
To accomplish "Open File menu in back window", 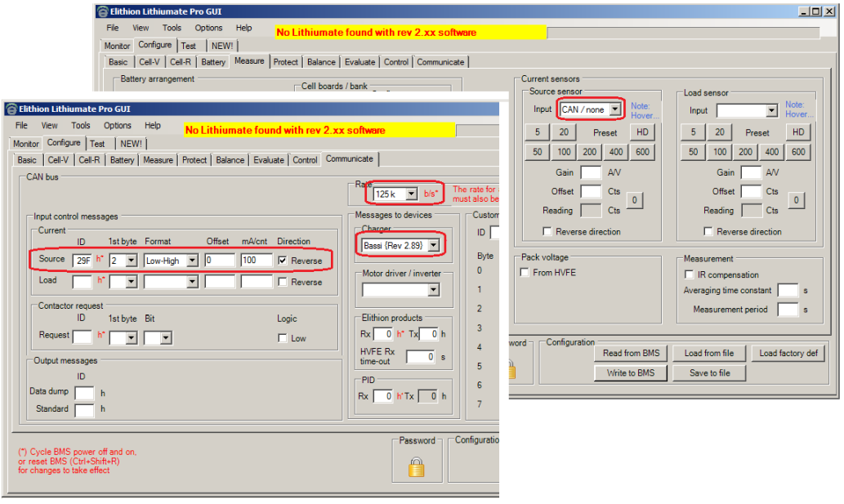I will (113, 28).
